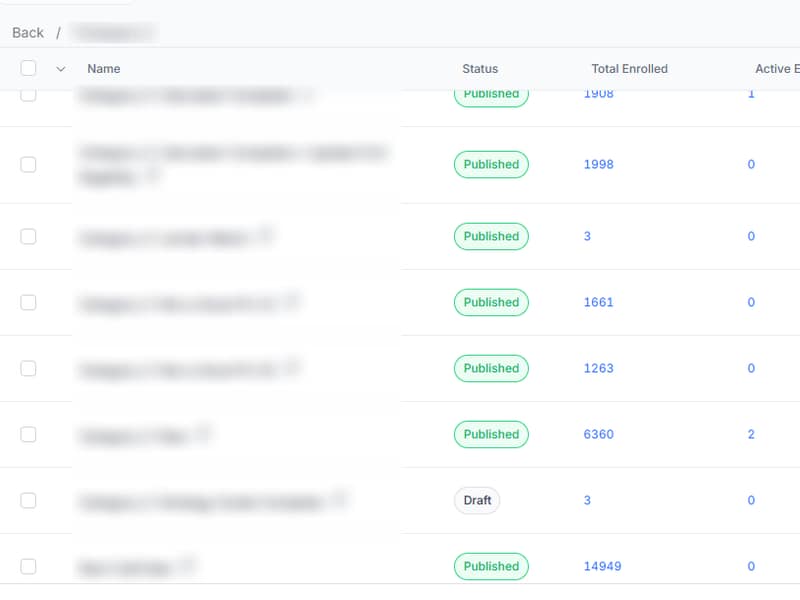800x600 pixels.
Task: Click the Back breadcrumb link
Action: tap(28, 33)
